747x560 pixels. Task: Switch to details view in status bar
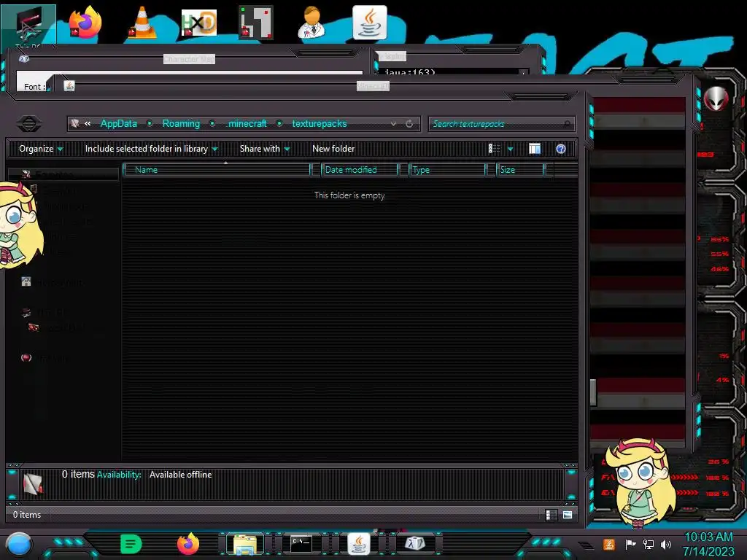click(551, 515)
